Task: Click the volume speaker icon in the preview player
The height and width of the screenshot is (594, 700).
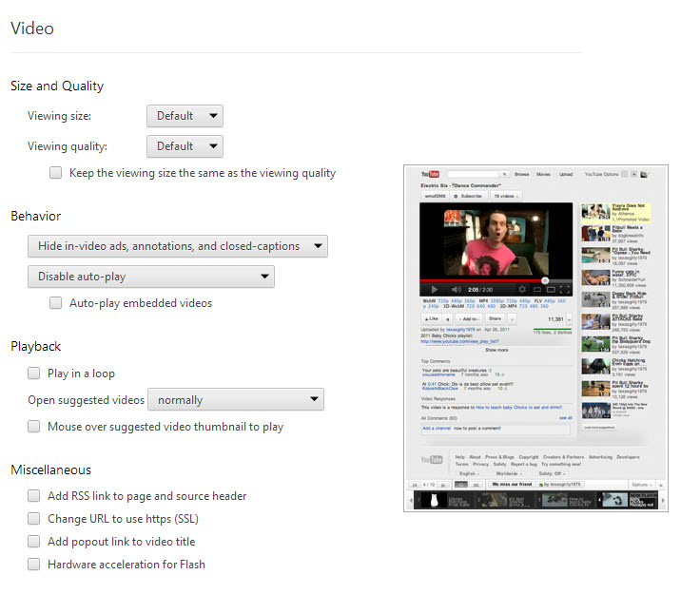Action: pyautogui.click(x=454, y=289)
